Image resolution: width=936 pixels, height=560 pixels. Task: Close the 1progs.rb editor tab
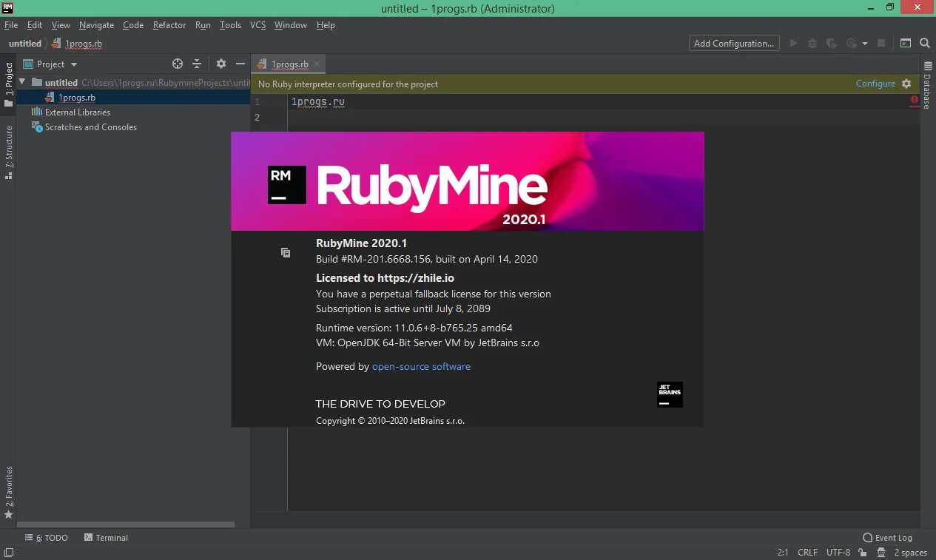(x=317, y=64)
